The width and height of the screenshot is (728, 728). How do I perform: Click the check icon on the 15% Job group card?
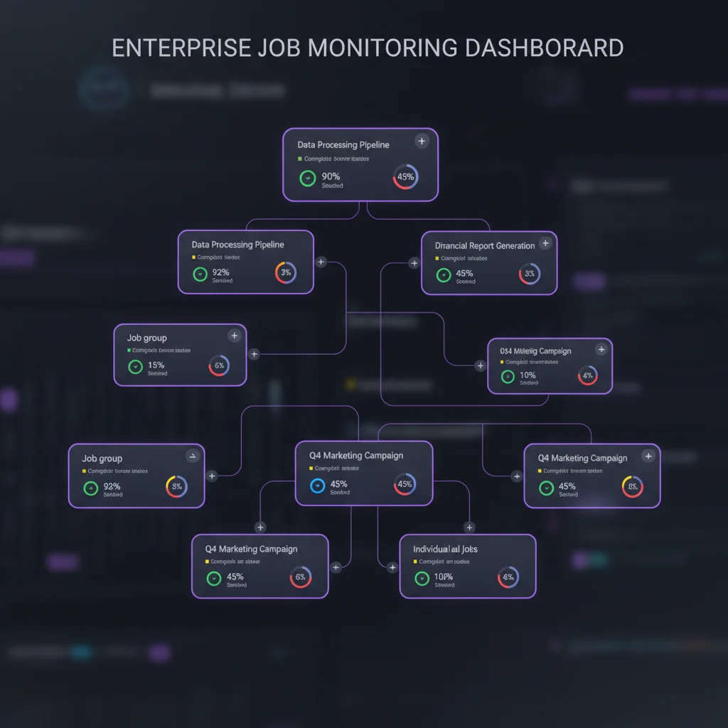[136, 367]
